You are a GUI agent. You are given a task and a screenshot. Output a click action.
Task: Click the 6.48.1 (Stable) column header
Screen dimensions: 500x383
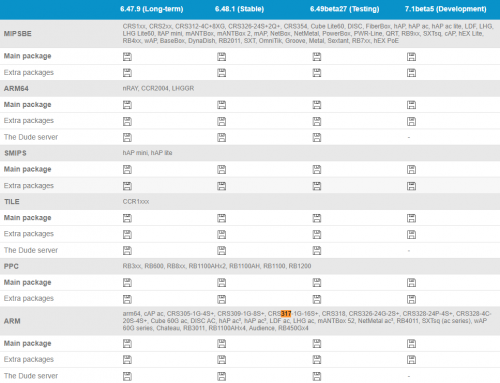pyautogui.click(x=239, y=9)
